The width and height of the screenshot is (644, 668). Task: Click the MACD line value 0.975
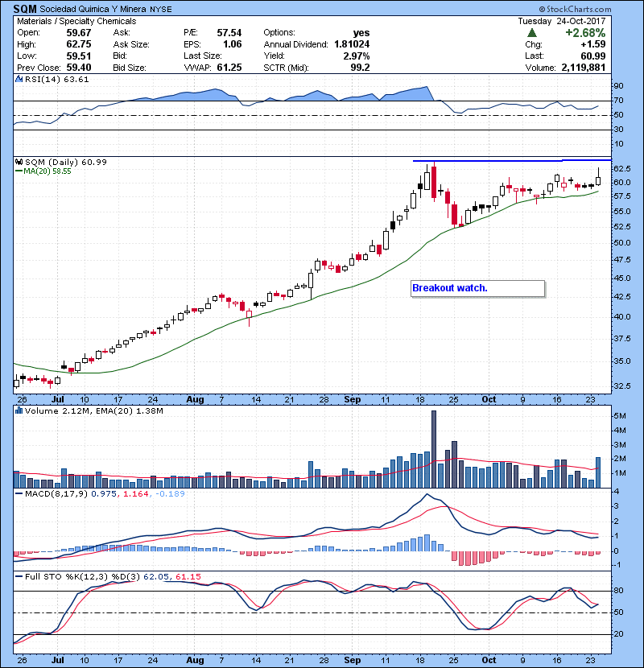coord(104,494)
